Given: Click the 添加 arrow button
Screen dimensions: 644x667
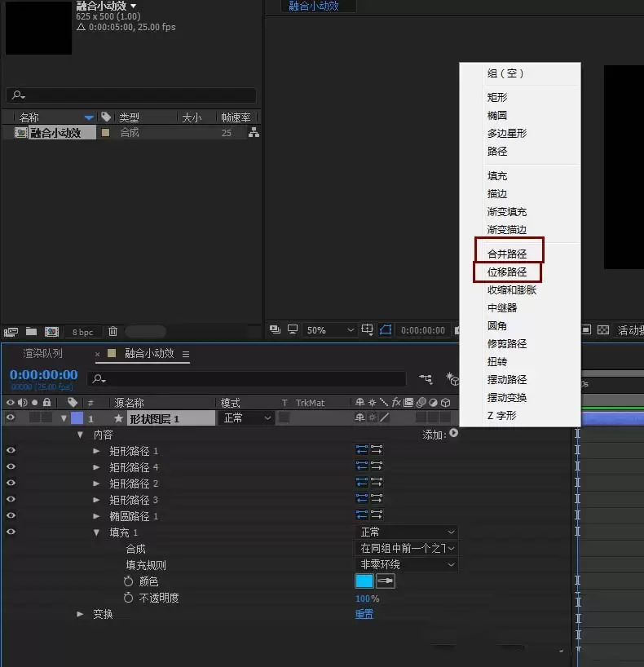Looking at the screenshot, I should [454, 433].
